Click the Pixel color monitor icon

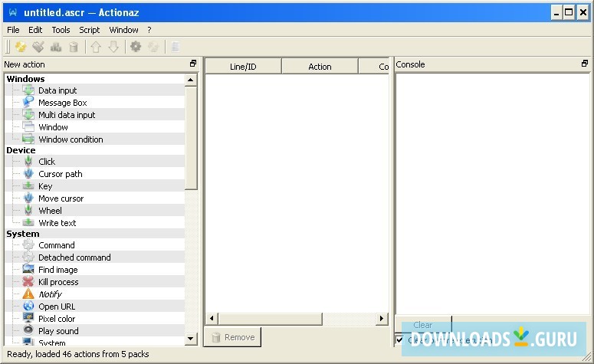[28, 318]
